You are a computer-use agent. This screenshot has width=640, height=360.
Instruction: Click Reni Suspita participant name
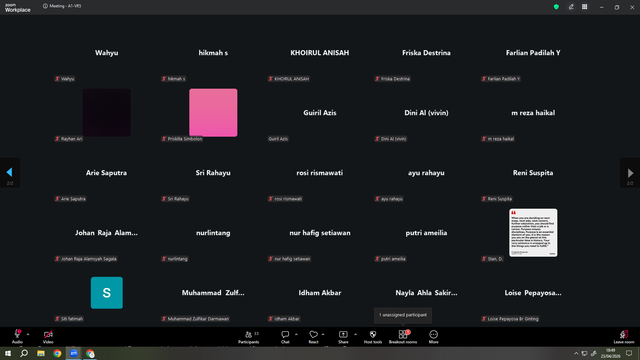tap(533, 173)
